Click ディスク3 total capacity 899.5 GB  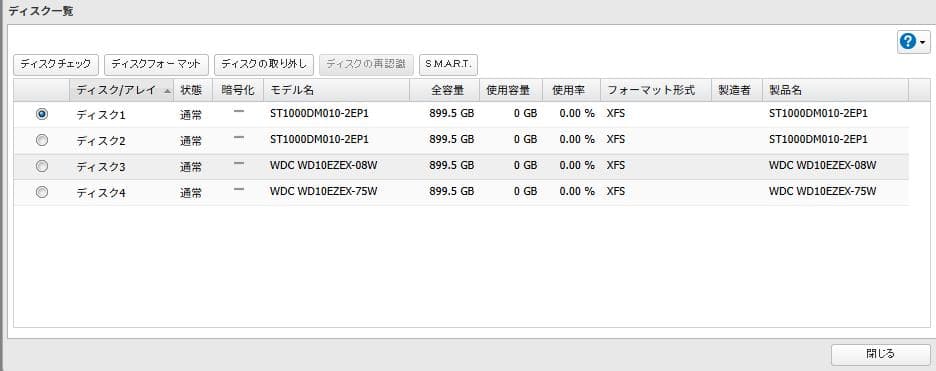click(451, 165)
